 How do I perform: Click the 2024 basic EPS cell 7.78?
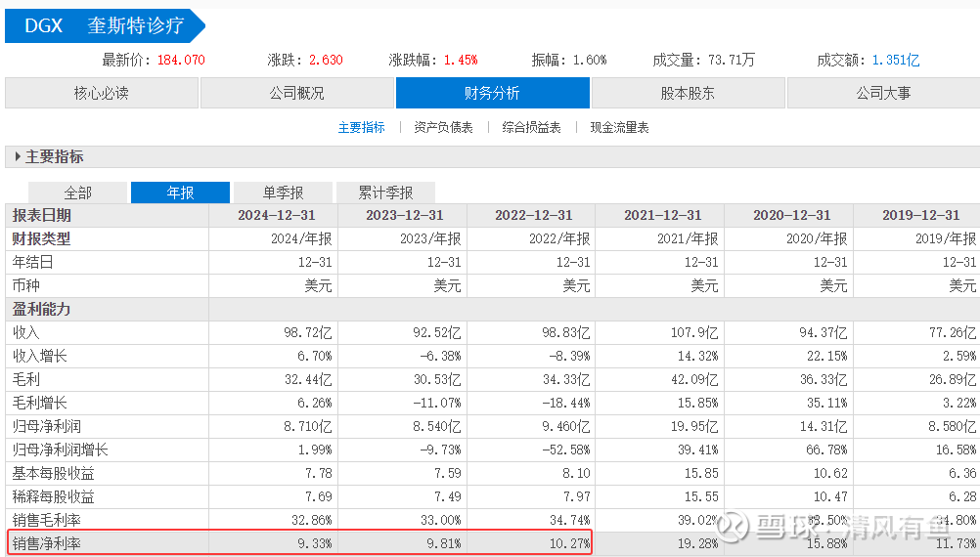click(319, 473)
